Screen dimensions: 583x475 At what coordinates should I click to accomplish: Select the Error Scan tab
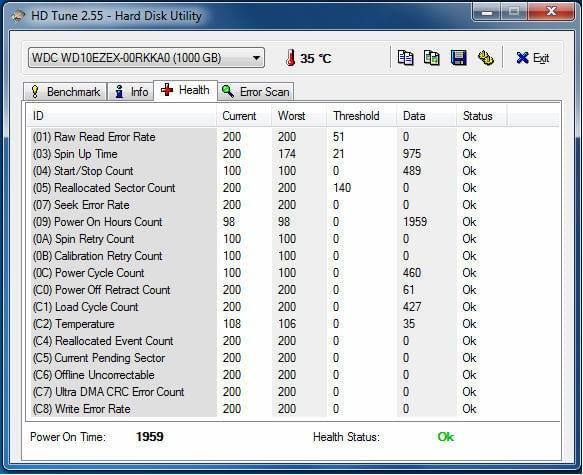coord(256,92)
